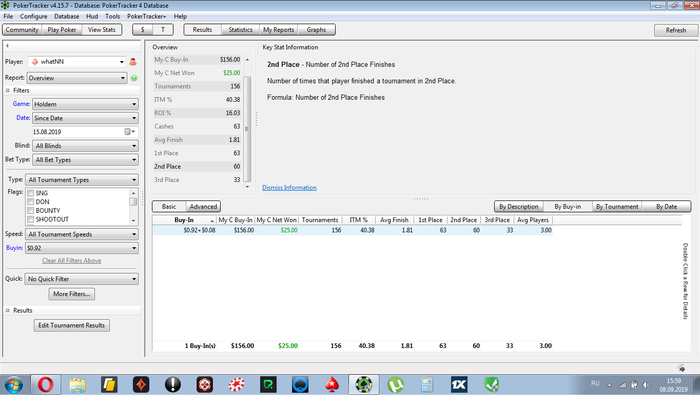
Task: Open the dark red poker chip app in taskbar
Action: coord(204,385)
